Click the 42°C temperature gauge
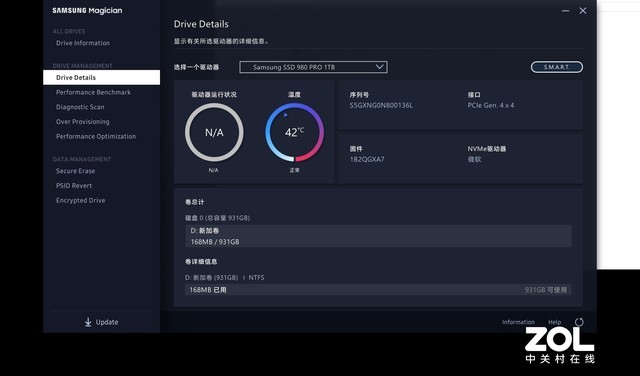Viewport: 640px width, 376px height. pos(295,132)
